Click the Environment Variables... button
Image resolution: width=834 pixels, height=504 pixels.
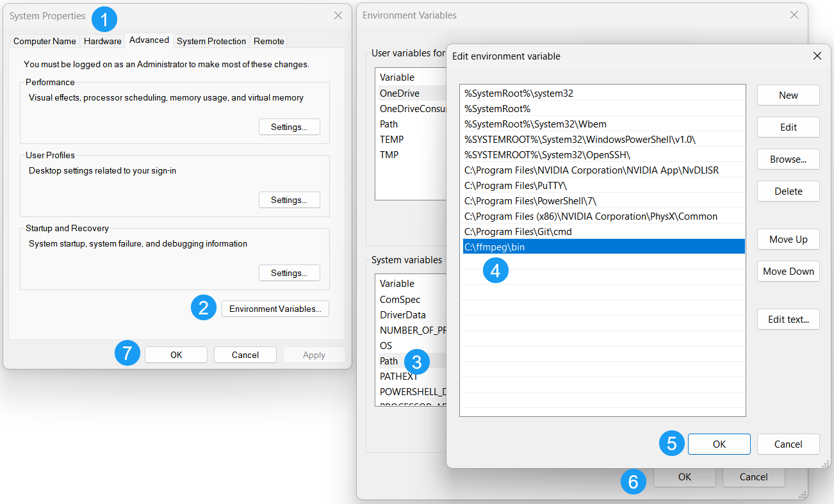point(275,309)
